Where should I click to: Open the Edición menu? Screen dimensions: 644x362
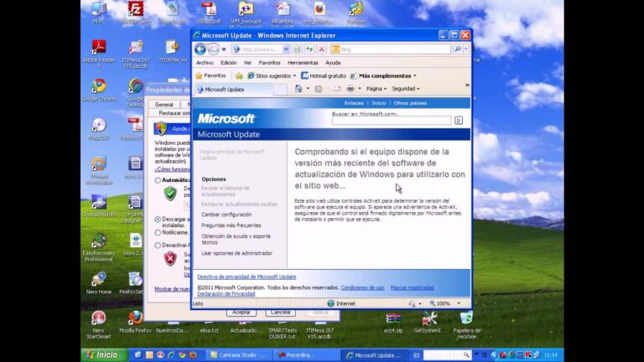[x=228, y=63]
